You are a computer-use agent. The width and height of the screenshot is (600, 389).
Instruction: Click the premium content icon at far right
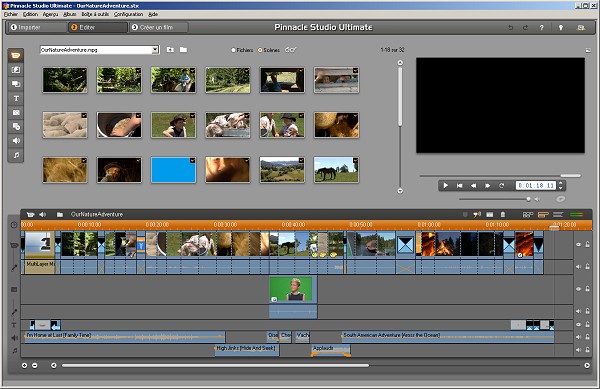pyautogui.click(x=580, y=28)
